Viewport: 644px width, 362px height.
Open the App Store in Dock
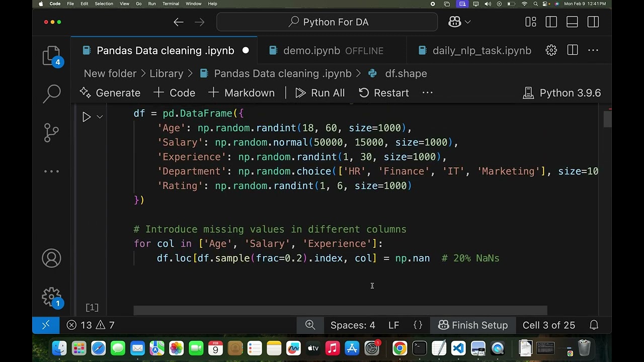coord(352,348)
